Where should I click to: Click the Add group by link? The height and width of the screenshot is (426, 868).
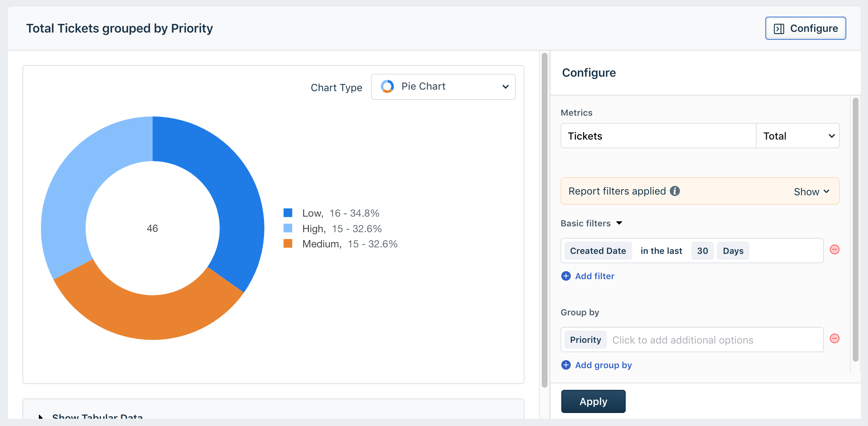coord(603,365)
